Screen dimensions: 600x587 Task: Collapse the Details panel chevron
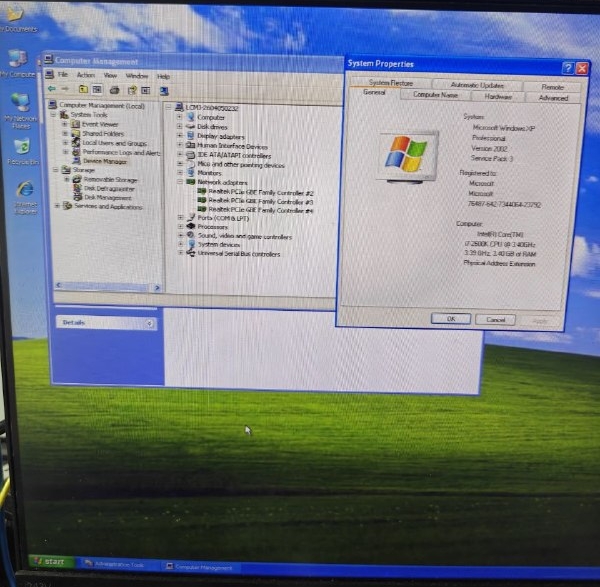149,324
